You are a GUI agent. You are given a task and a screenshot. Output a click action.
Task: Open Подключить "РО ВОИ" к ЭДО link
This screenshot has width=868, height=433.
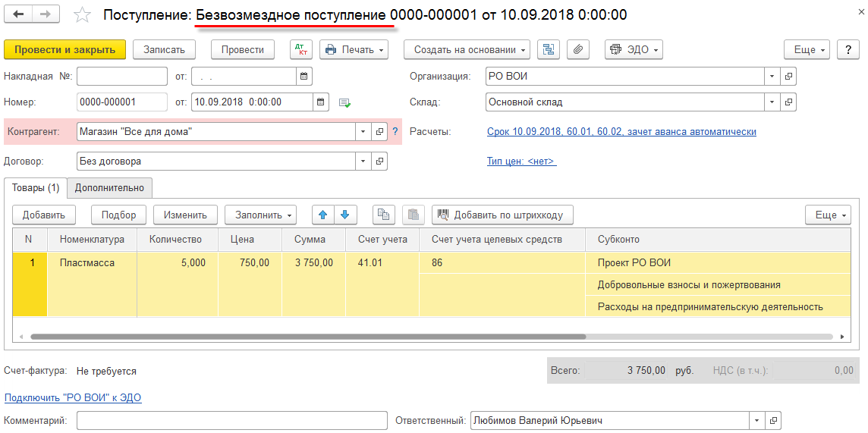point(73,397)
